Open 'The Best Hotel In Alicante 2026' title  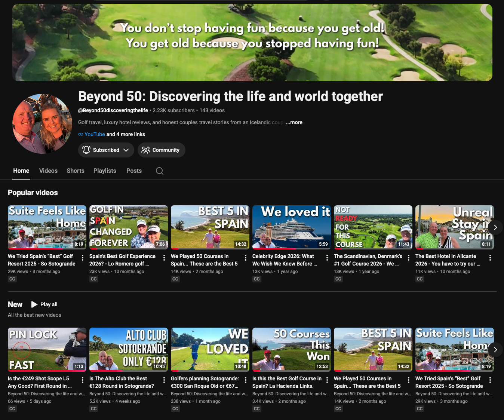pyautogui.click(x=448, y=260)
